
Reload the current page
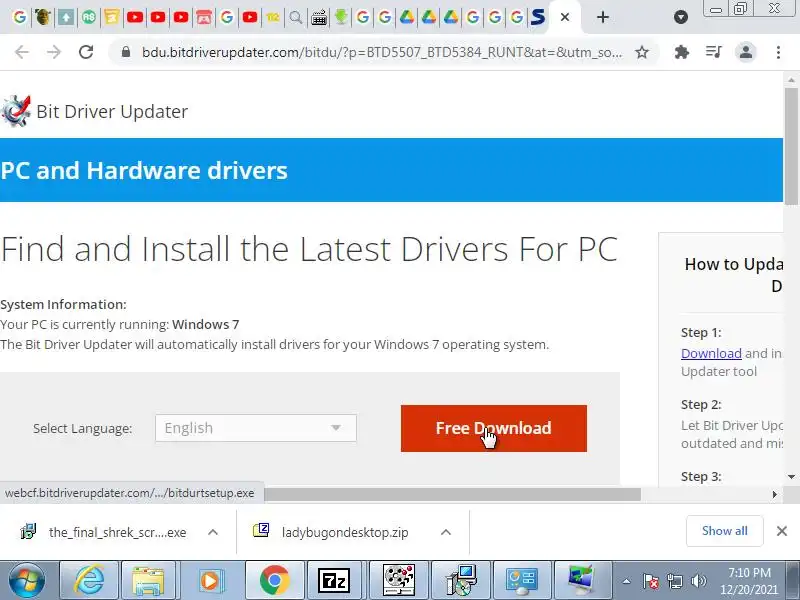coord(86,52)
